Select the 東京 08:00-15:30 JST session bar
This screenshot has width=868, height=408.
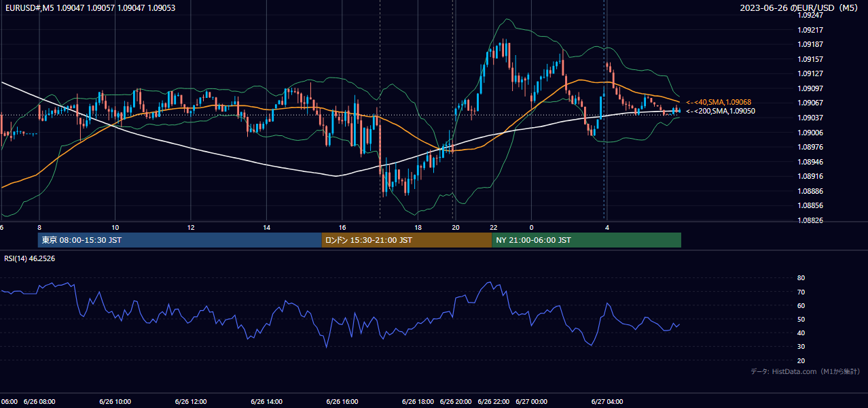(x=179, y=240)
